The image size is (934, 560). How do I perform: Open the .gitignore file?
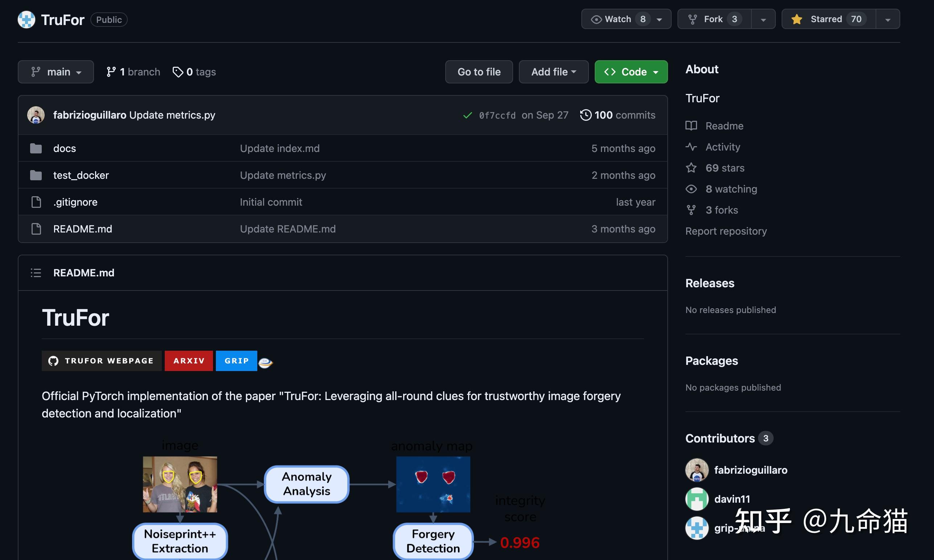pyautogui.click(x=75, y=202)
